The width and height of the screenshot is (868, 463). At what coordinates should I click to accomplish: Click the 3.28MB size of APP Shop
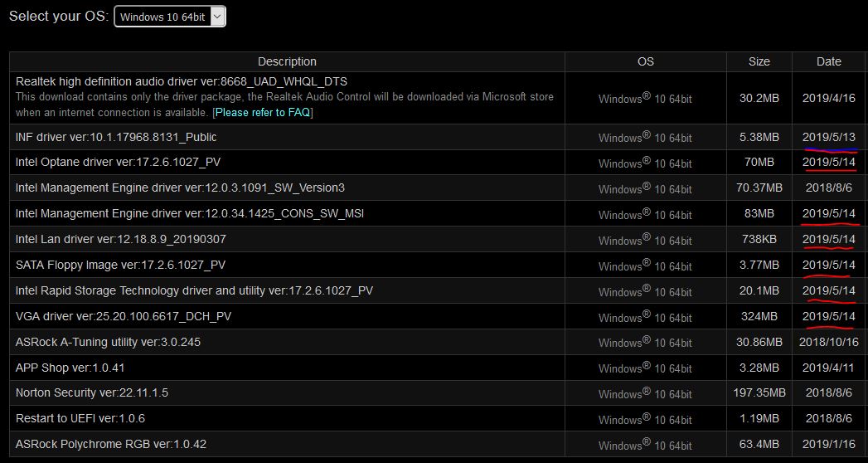click(759, 368)
